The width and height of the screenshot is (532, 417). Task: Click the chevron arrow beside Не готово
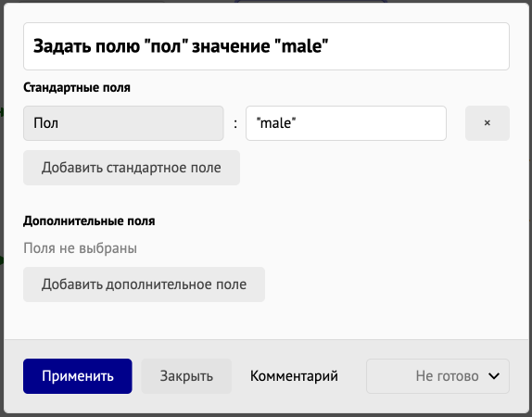click(x=494, y=376)
